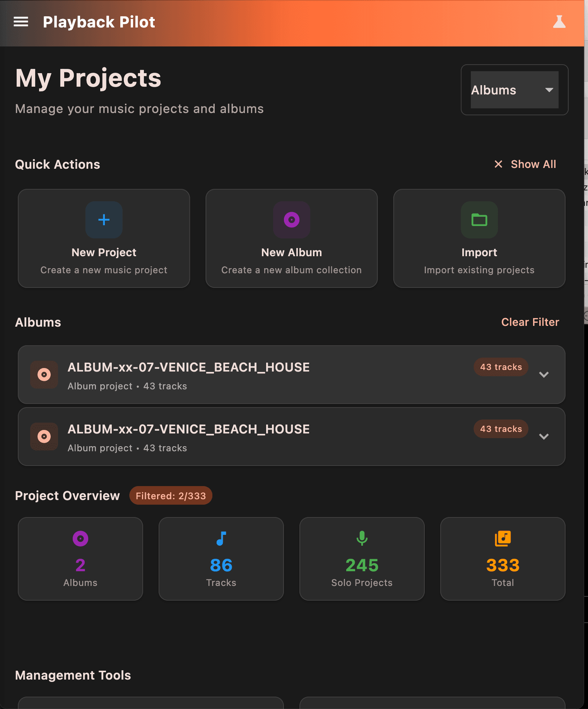Click the blue music note Tracks icon
The width and height of the screenshot is (588, 709).
tap(221, 538)
